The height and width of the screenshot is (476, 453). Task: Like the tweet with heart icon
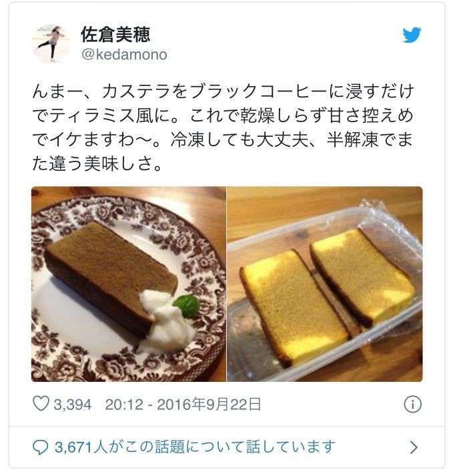click(x=41, y=403)
